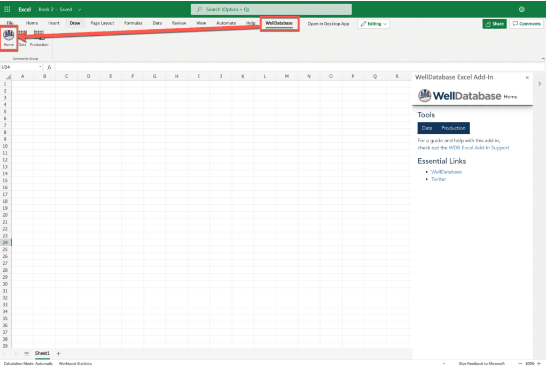Expand the file name Saved dropdown
Screen dimensions: 547x367
tap(80, 9)
